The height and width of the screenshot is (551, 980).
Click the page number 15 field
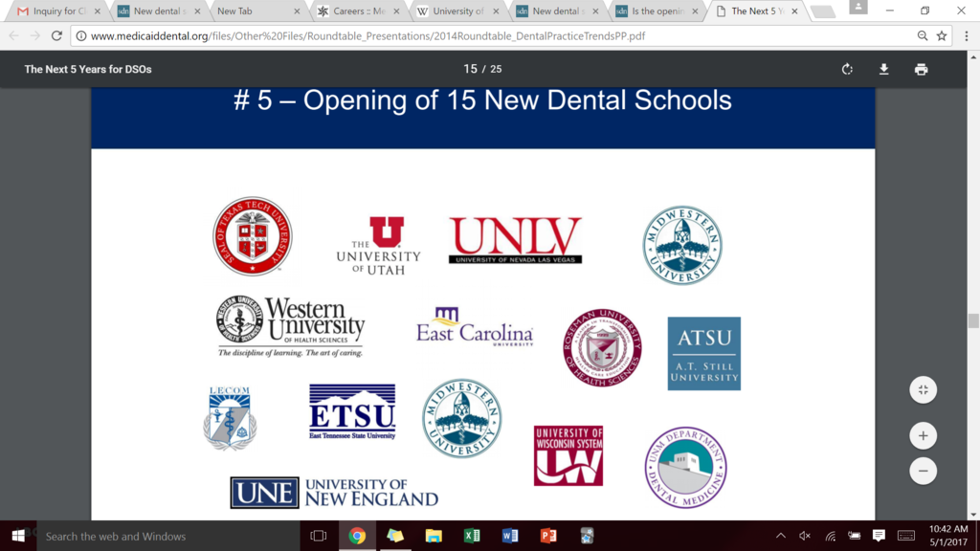[471, 69]
